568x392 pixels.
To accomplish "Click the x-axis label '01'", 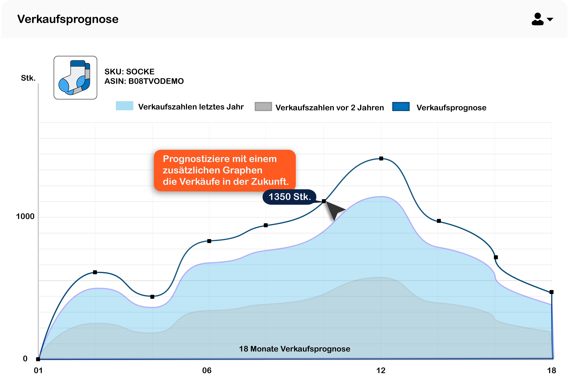I will point(38,370).
